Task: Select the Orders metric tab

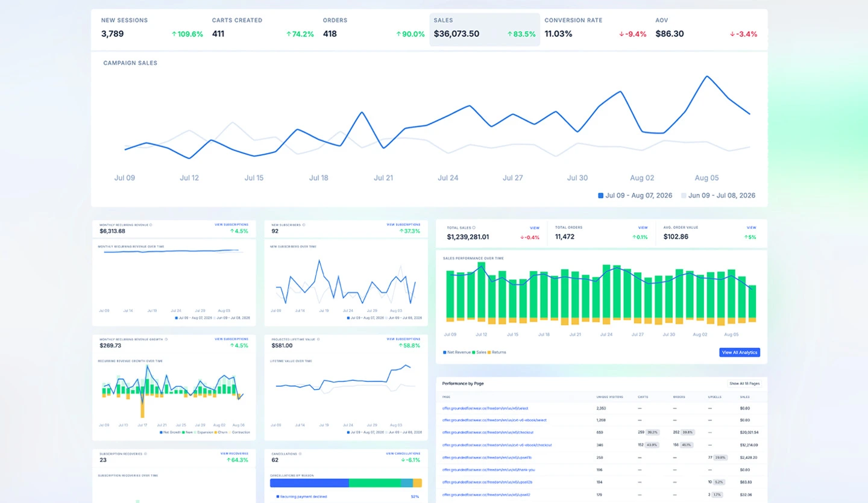Action: click(374, 29)
